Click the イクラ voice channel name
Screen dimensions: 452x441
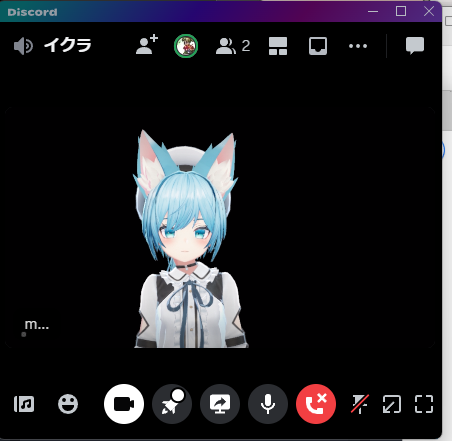[68, 45]
